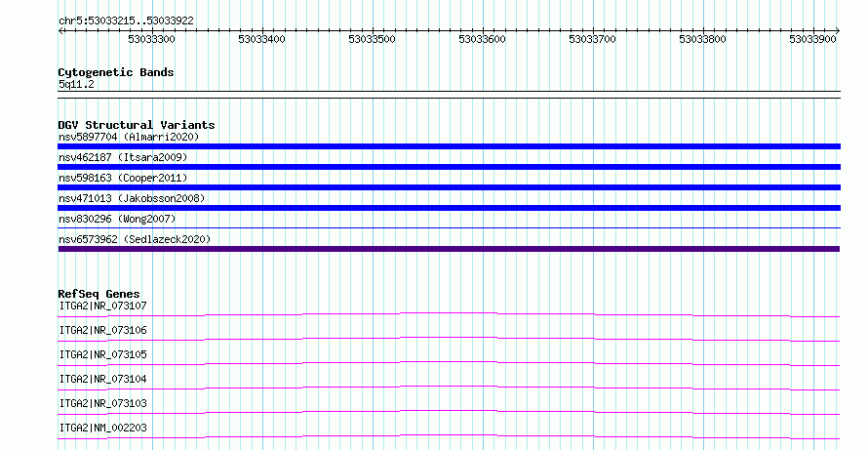
Task: Open transcript ITGA2|NR_073103 label
Action: [103, 403]
